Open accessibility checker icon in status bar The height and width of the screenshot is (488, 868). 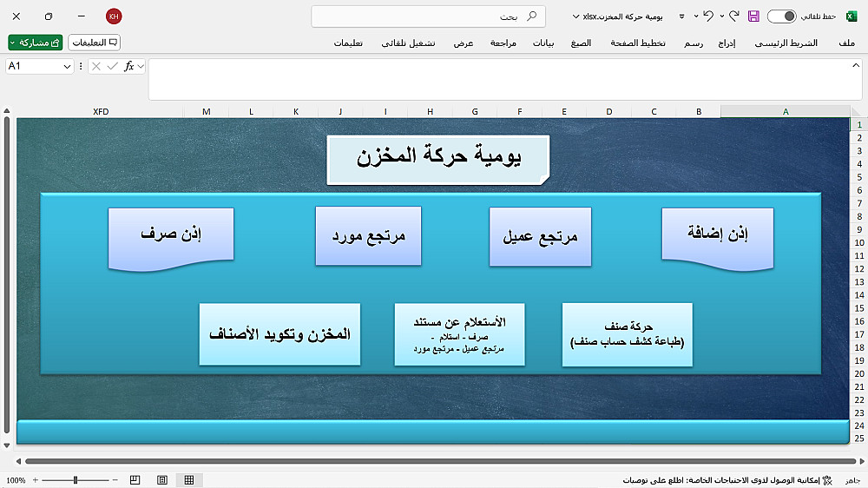point(827,479)
